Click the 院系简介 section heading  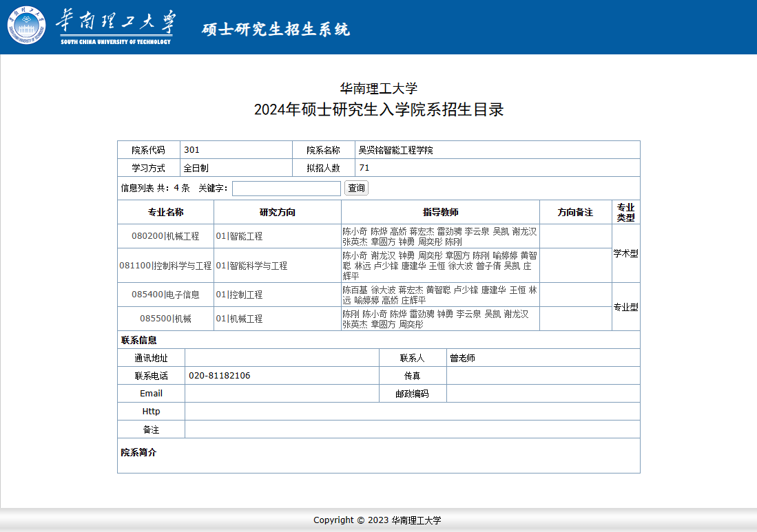[x=138, y=452]
